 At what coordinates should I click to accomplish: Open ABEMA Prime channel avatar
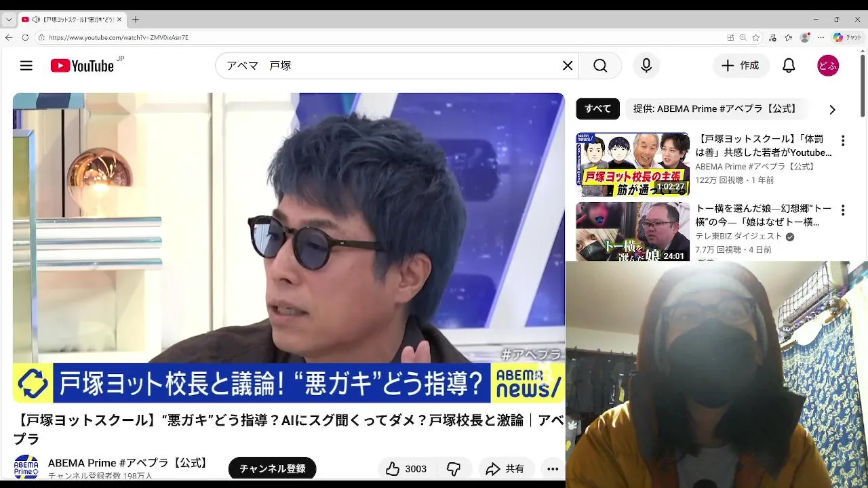(x=26, y=467)
